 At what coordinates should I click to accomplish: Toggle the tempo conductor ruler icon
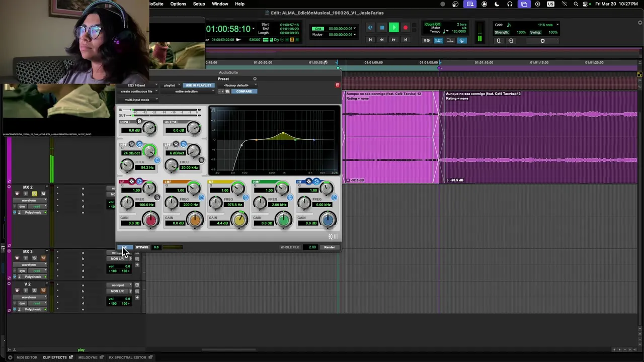461,40
